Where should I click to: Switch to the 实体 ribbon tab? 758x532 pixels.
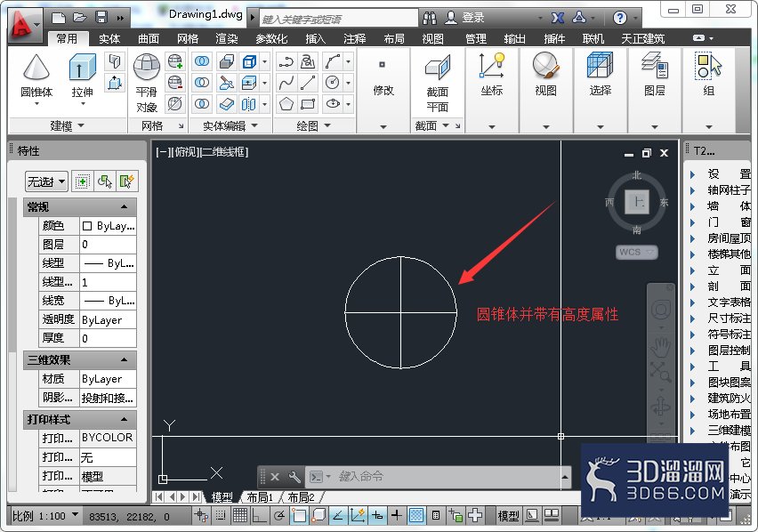pyautogui.click(x=109, y=38)
